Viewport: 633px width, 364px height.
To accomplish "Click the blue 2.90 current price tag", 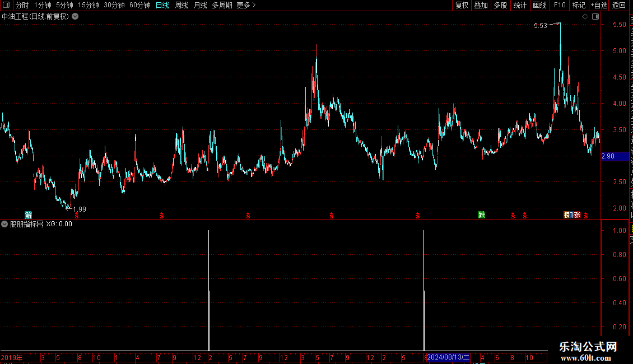I will click(x=615, y=156).
